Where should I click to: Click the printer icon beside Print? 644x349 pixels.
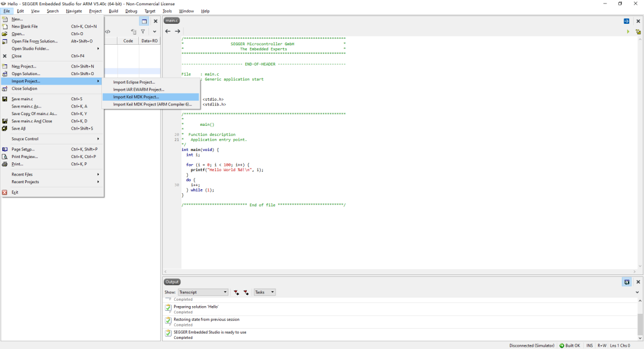5,164
